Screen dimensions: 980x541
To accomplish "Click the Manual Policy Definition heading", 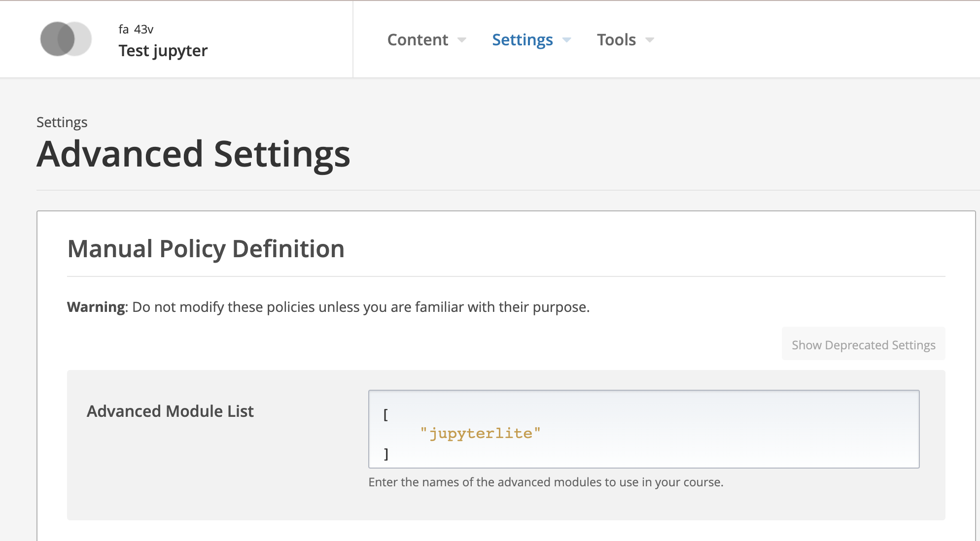I will coord(206,248).
